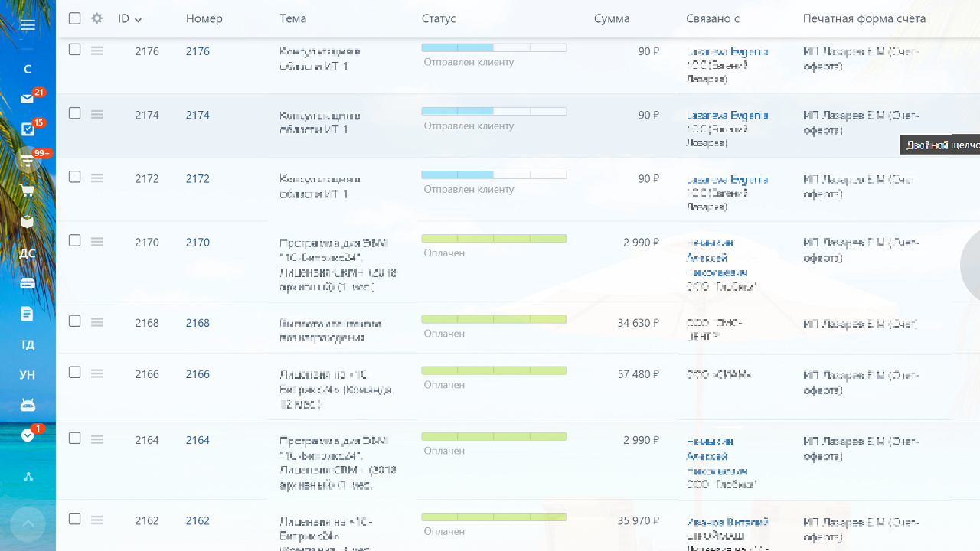Viewport: 980px width, 551px height.
Task: Click the list settings gear icon
Action: coord(96,18)
